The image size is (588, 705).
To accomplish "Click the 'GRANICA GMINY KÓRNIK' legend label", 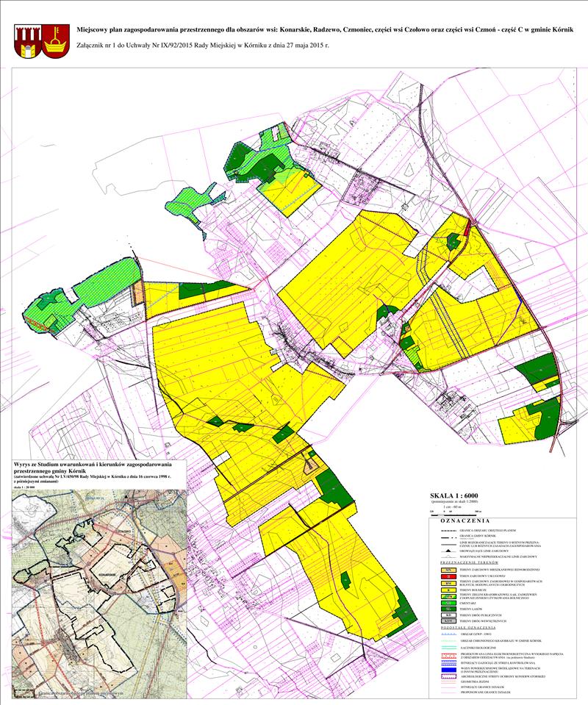I will click(x=478, y=536).
